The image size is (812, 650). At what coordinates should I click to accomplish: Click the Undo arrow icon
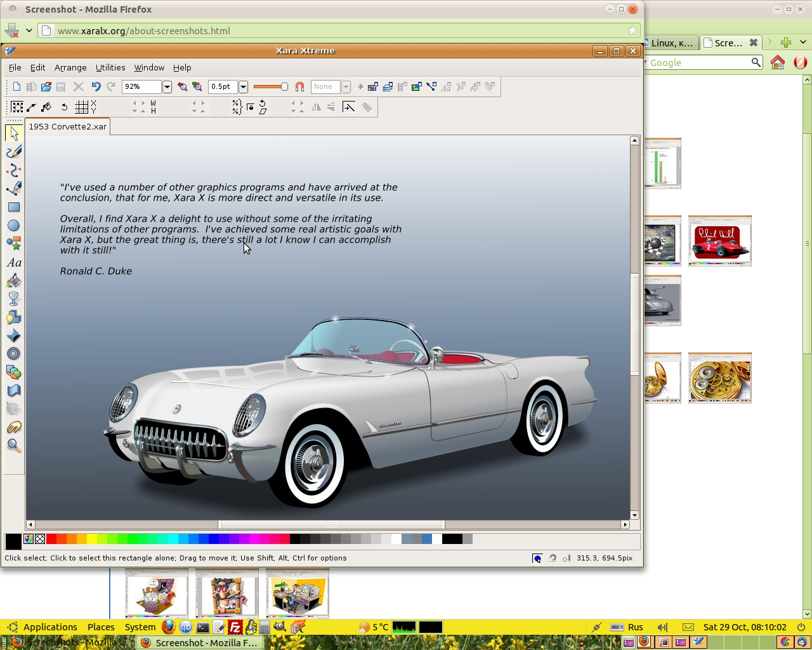[x=96, y=87]
